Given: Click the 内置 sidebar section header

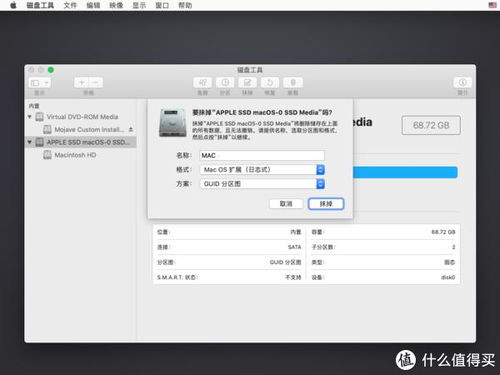Looking at the screenshot, I should (34, 106).
